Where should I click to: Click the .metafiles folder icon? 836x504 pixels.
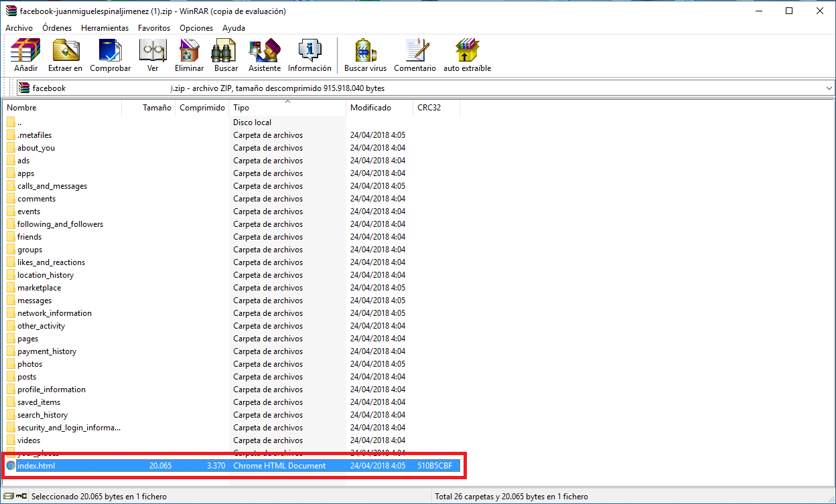click(11, 135)
